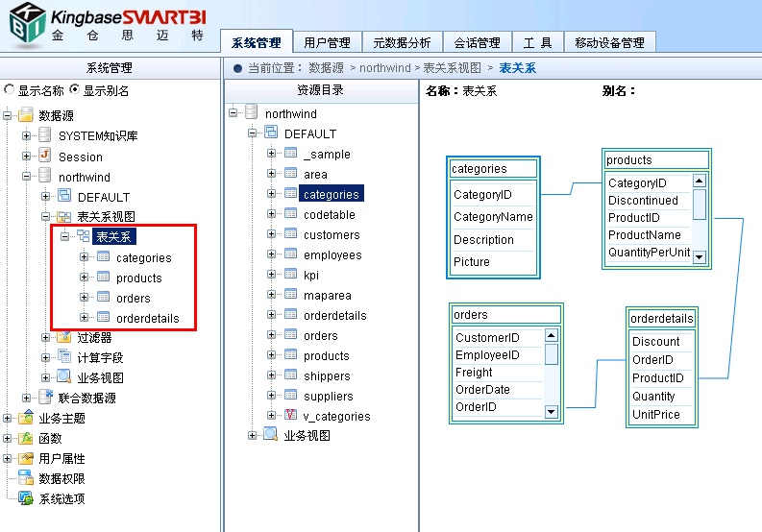Click the 数据源 folder icon
The height and width of the screenshot is (532, 762).
pyautogui.click(x=26, y=114)
